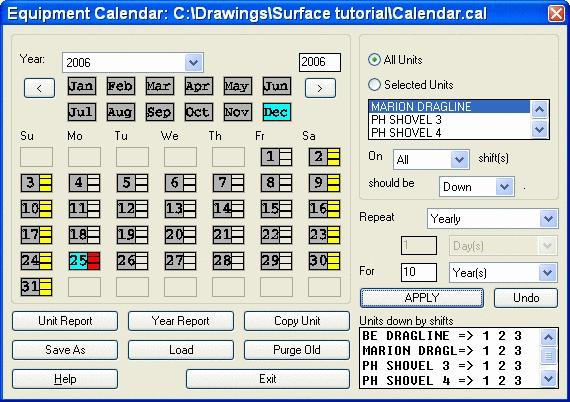The image size is (570, 402).
Task: Choose the Selected Units radio option
Action: [374, 85]
